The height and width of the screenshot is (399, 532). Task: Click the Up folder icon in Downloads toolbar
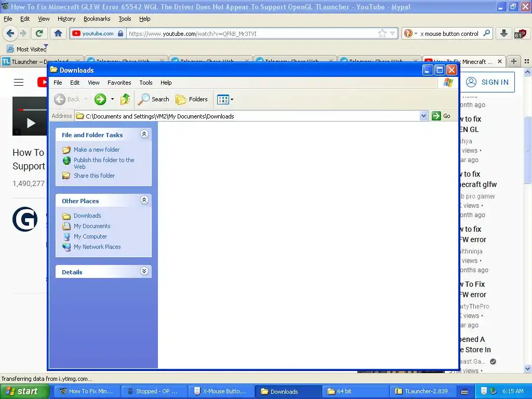point(125,99)
